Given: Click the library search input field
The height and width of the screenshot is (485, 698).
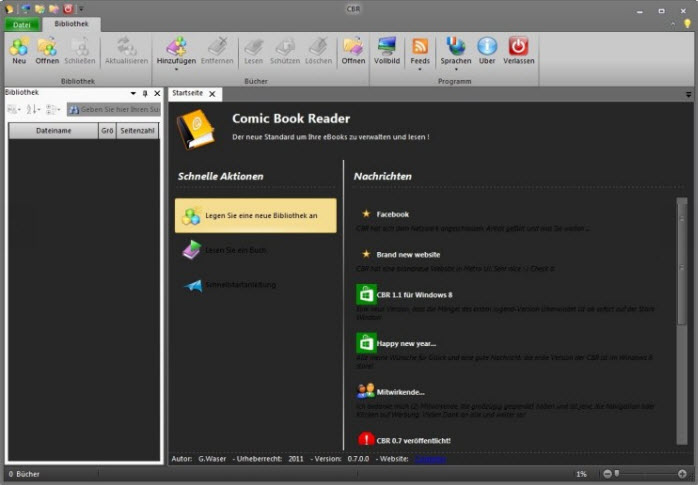Looking at the screenshot, I should [114, 109].
